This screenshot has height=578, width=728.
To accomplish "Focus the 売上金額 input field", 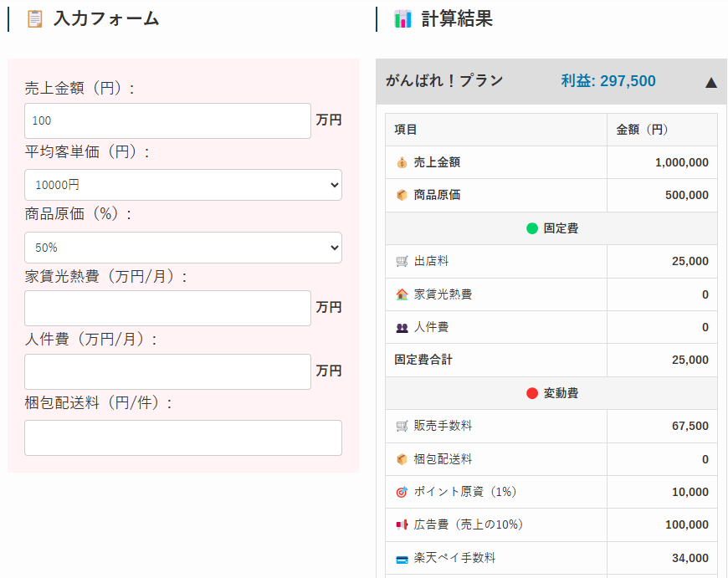I will pos(167,121).
